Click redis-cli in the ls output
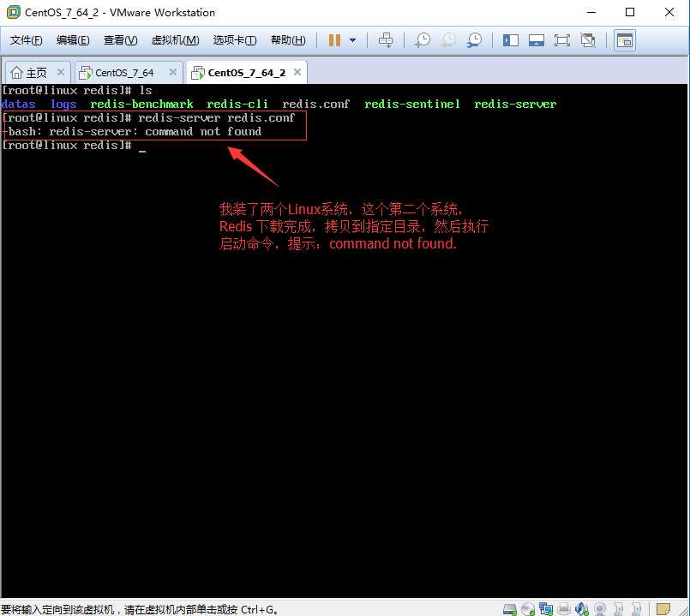This screenshot has height=616, width=690. 237,105
